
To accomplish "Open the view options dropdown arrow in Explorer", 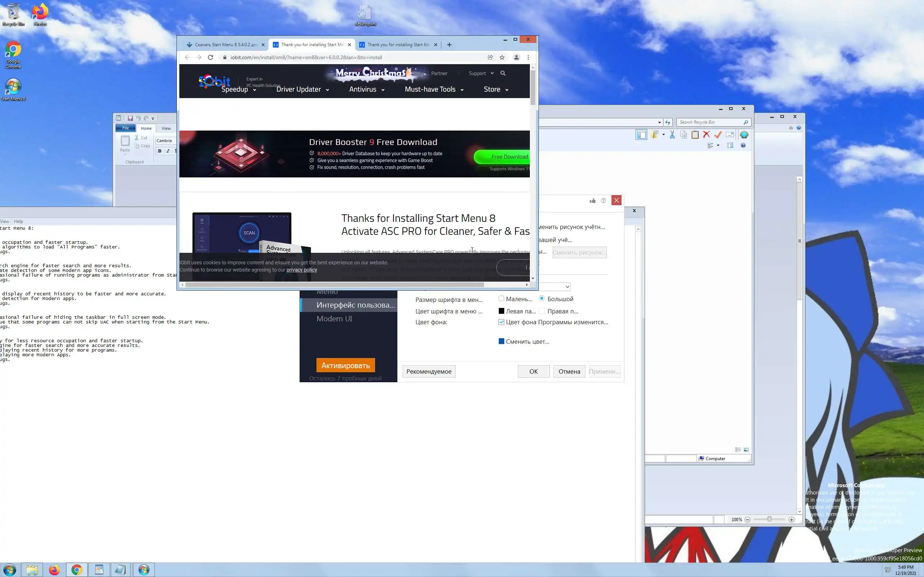I will pyautogui.click(x=718, y=145).
